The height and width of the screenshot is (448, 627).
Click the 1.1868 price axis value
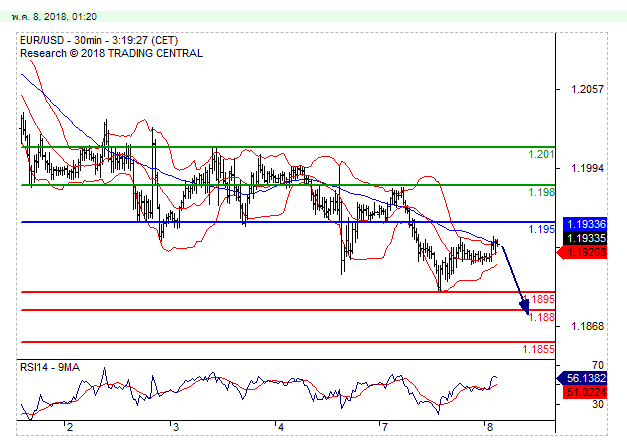(585, 326)
